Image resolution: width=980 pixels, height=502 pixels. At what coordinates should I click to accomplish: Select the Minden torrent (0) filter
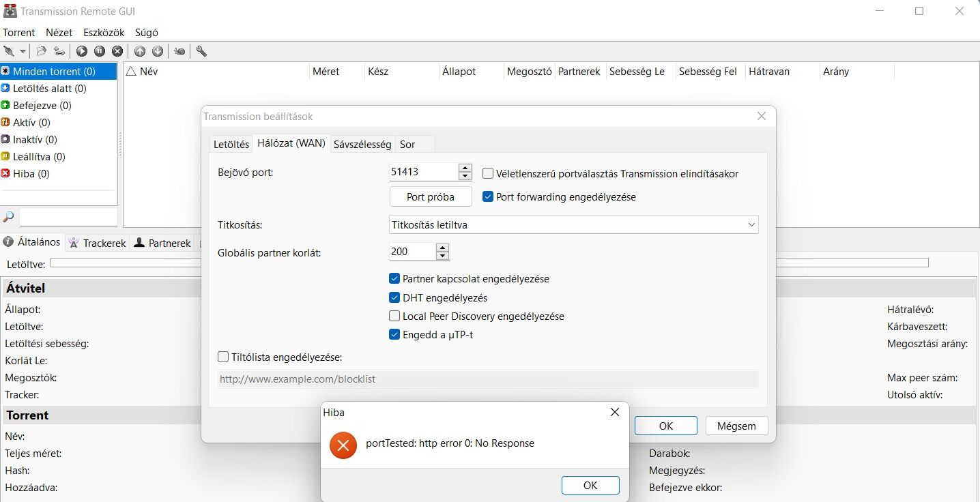(59, 71)
